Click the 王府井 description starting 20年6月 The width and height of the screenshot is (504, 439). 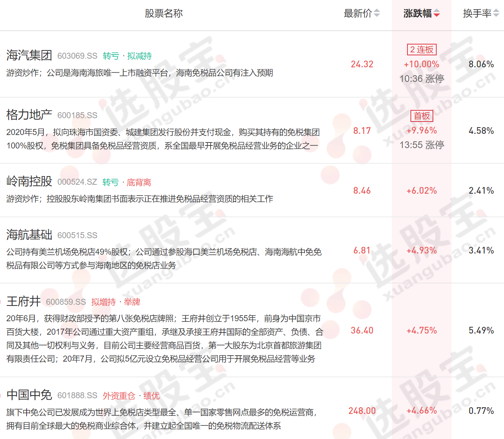(165, 339)
